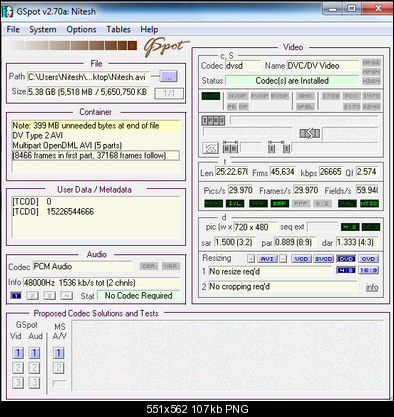Select audio stream 4 button
Viewport: 394px width, 417px height.
(x=66, y=296)
